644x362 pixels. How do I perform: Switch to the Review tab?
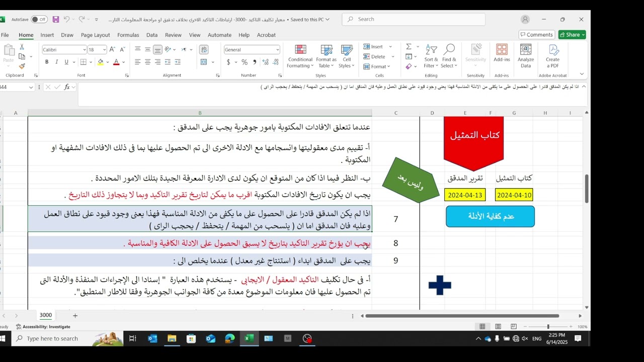click(x=173, y=35)
